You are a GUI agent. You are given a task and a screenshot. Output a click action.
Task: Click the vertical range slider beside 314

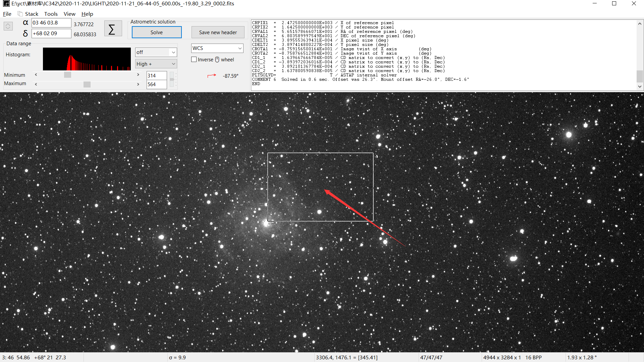click(172, 79)
